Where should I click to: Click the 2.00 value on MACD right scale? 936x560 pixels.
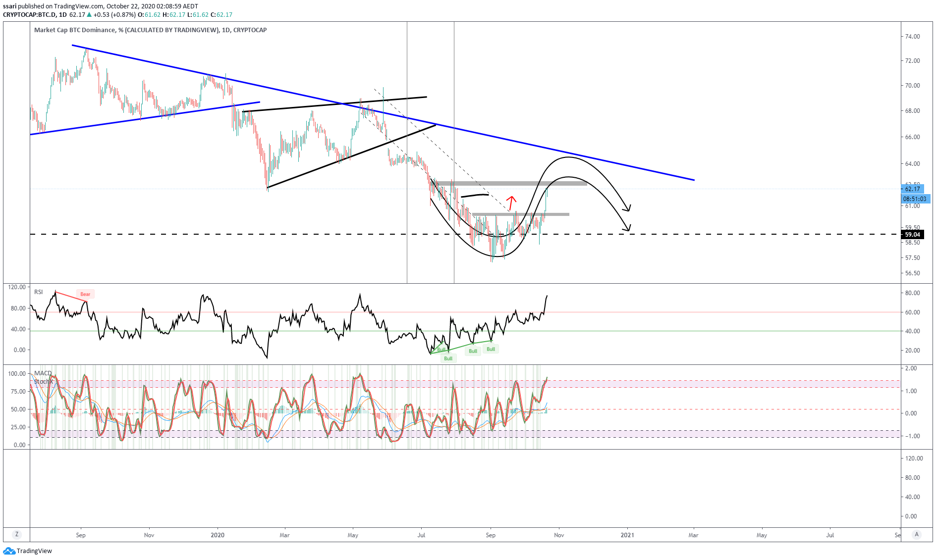tap(911, 368)
